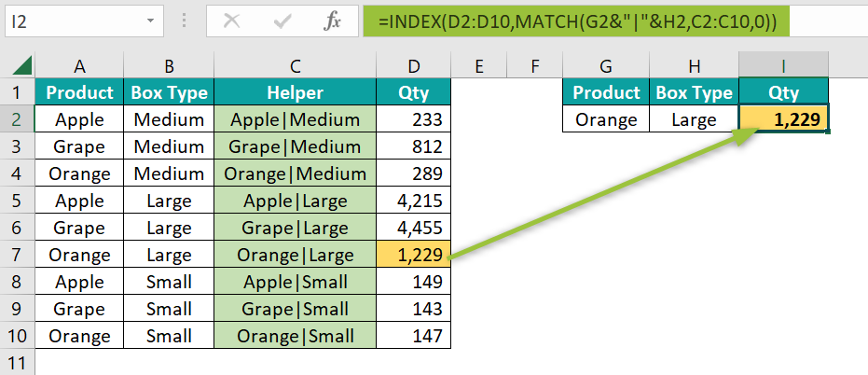Select the Grape|Small helper cell
Image resolution: width=868 pixels, height=375 pixels.
[295, 309]
